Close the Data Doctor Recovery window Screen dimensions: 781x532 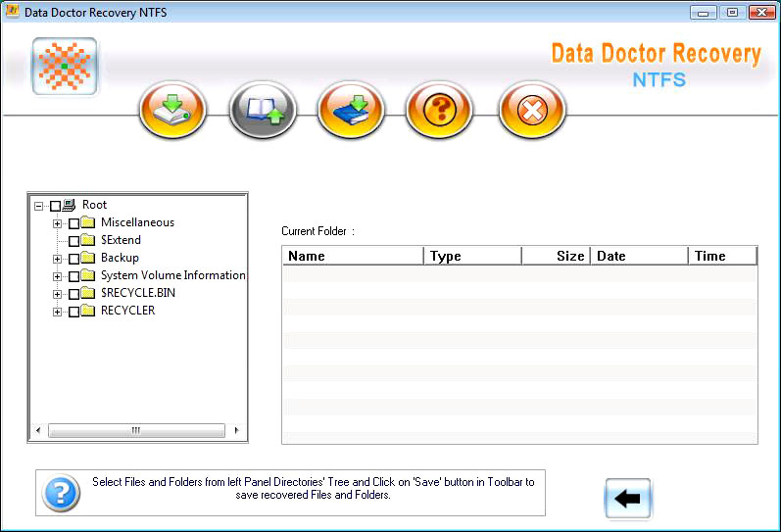click(762, 13)
